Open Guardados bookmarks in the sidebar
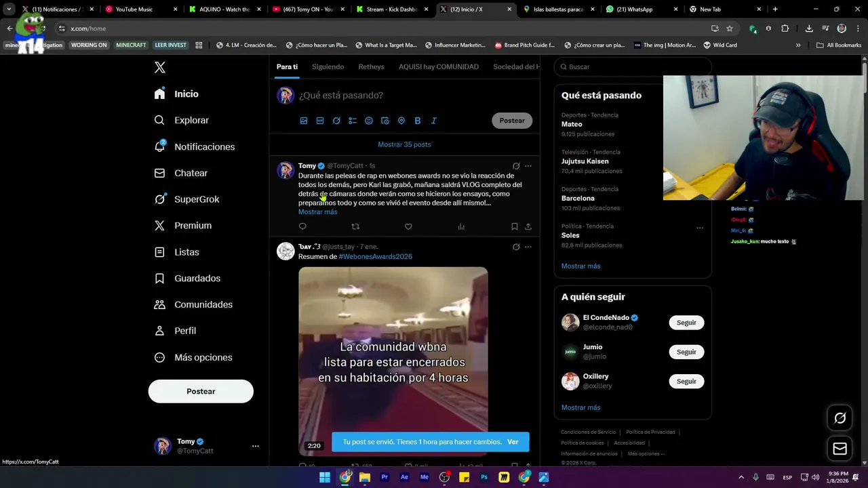The height and width of the screenshot is (488, 868). [x=186, y=279]
